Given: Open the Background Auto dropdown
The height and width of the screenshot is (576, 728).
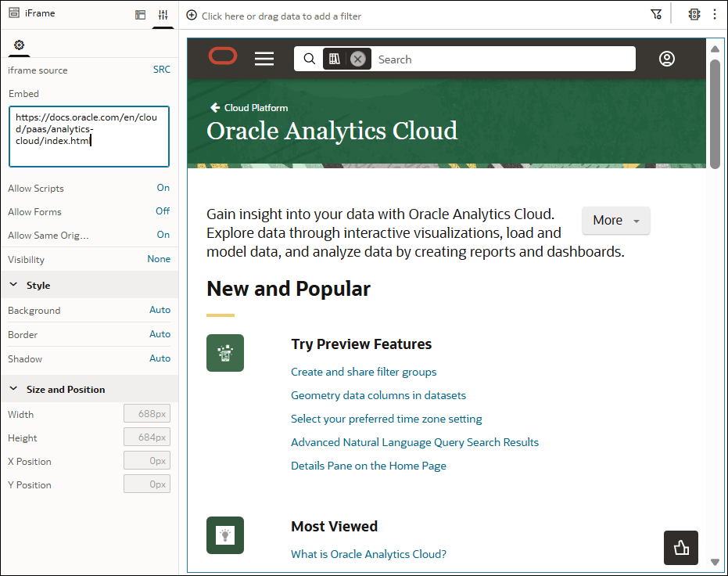Looking at the screenshot, I should [160, 310].
